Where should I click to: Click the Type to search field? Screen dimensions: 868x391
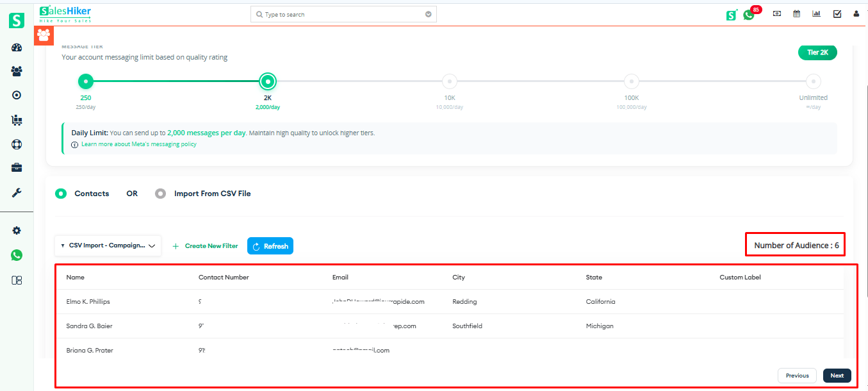(x=340, y=14)
